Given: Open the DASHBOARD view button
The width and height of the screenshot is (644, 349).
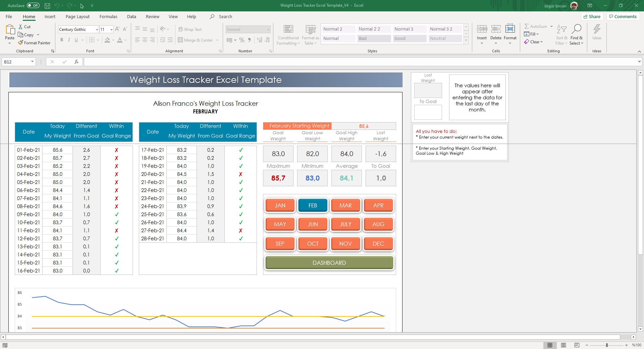Looking at the screenshot, I should (x=329, y=263).
